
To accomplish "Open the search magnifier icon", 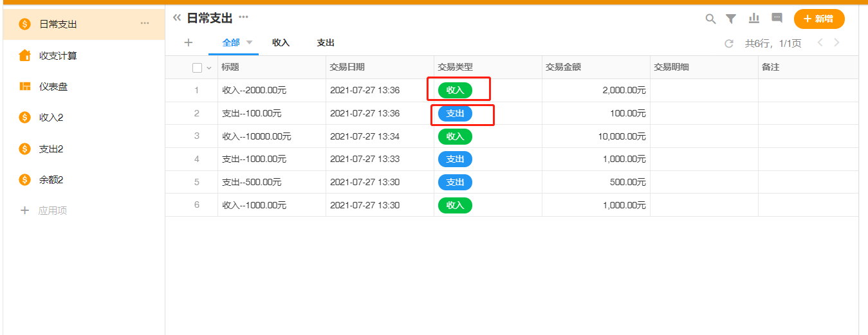I will pos(710,19).
